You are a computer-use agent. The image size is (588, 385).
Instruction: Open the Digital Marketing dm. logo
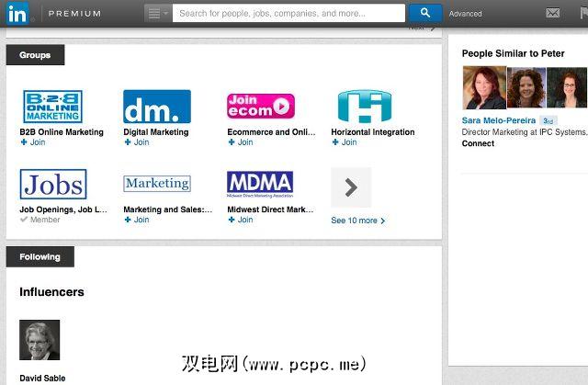click(x=157, y=107)
